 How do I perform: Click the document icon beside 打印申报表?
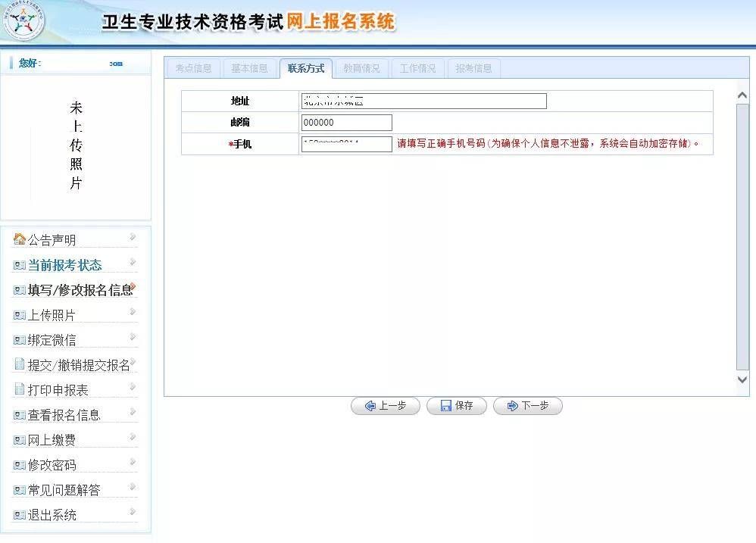(x=20, y=389)
